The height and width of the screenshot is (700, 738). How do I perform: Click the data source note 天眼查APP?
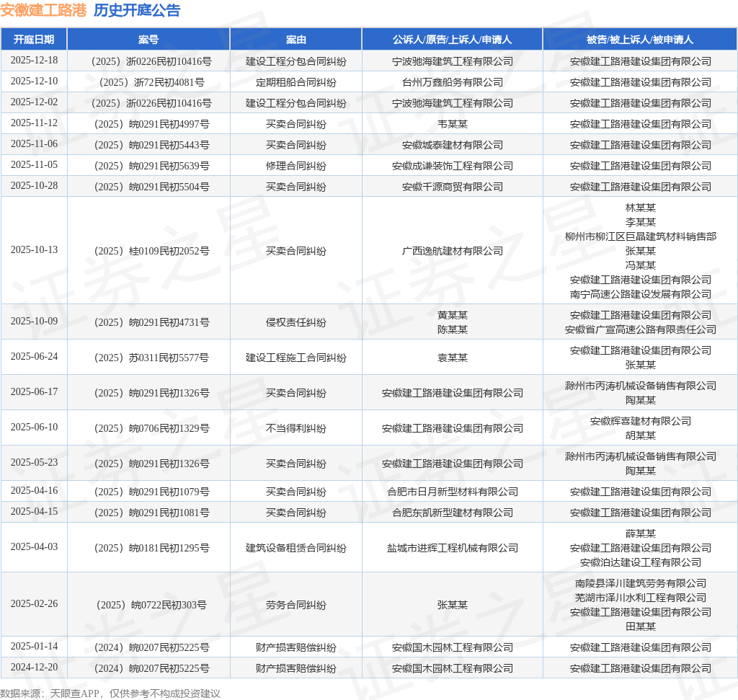tap(74, 694)
